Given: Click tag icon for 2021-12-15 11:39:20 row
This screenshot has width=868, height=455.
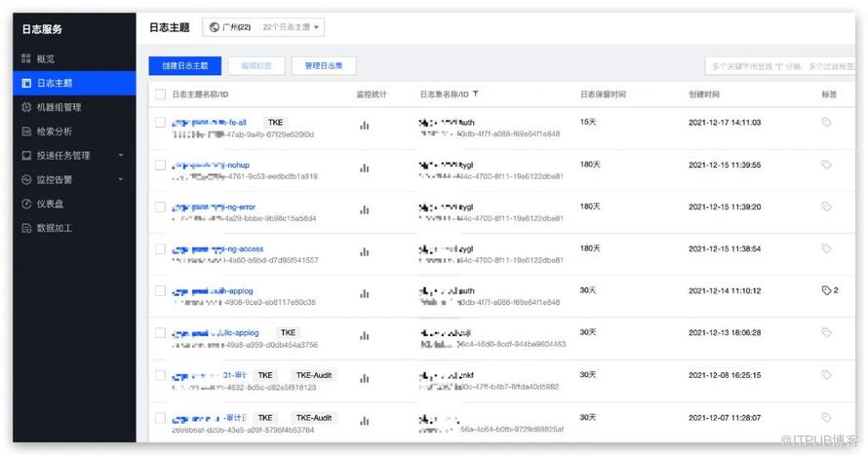Looking at the screenshot, I should pos(826,207).
